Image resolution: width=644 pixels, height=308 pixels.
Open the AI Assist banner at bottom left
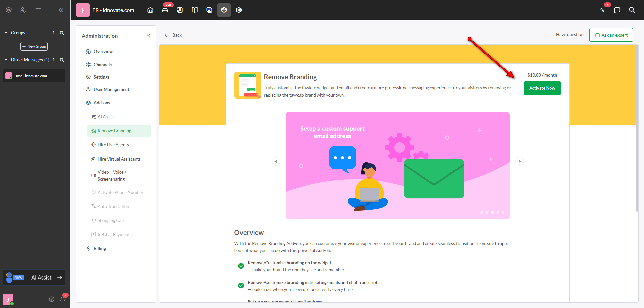tap(34, 278)
